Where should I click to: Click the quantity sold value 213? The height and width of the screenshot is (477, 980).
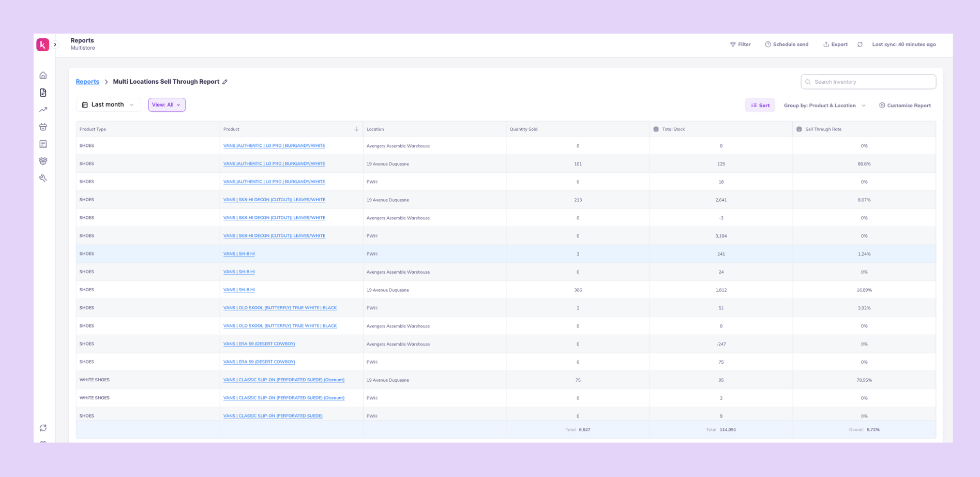(578, 200)
